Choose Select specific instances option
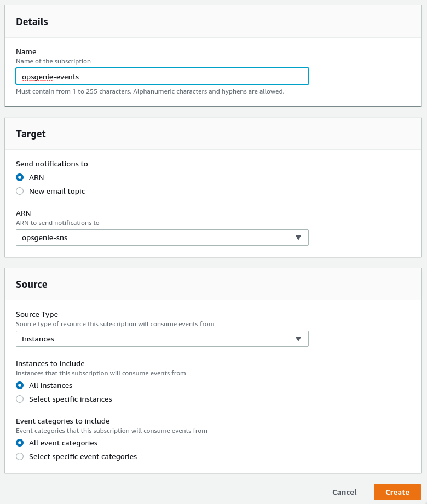Image resolution: width=427 pixels, height=504 pixels. click(20, 399)
